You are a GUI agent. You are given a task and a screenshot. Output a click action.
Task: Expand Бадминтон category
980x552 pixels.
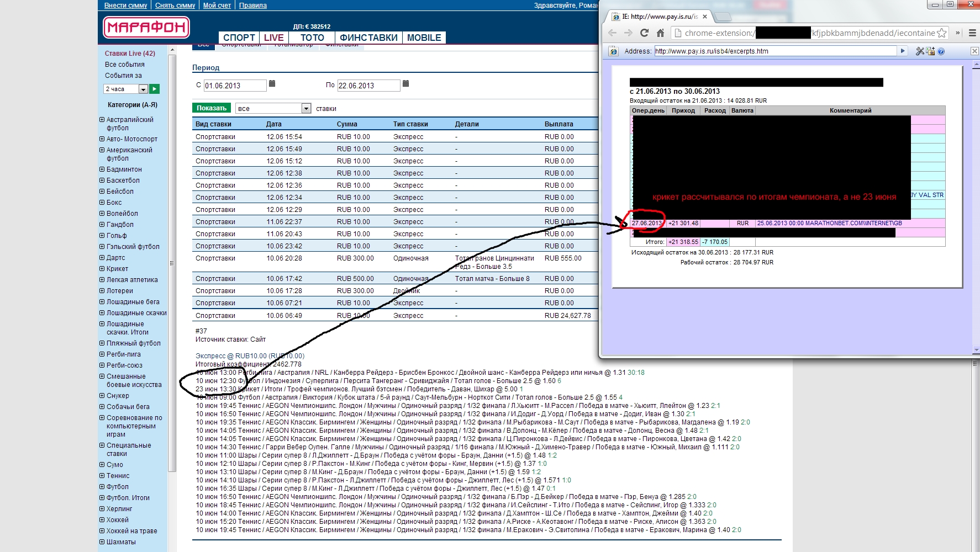click(x=102, y=169)
